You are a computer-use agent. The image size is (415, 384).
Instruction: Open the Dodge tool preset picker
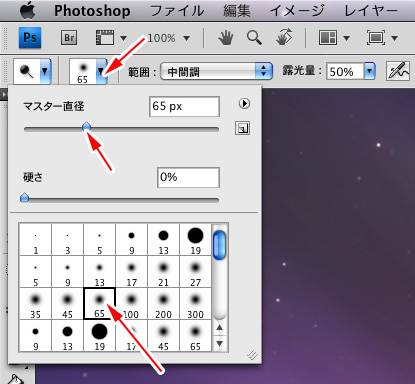coord(32,71)
